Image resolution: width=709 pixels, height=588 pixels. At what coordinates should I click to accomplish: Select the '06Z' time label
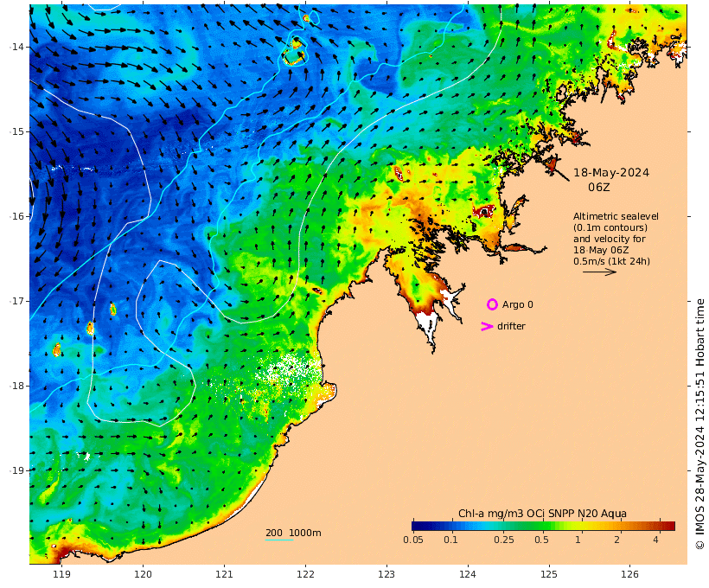pyautogui.click(x=598, y=188)
